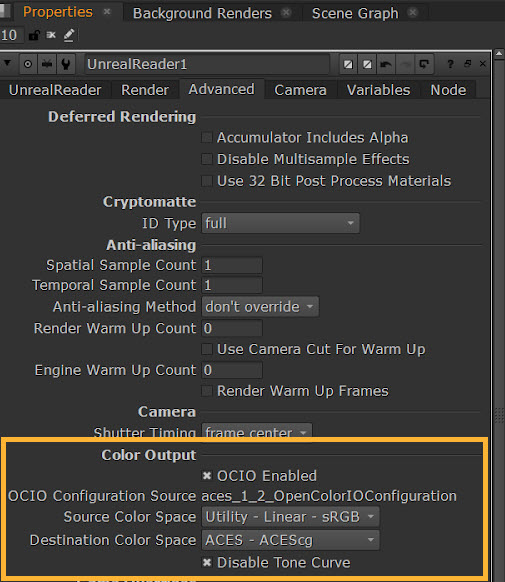Float the UnrealReader1 properties panel
505x582 pixels.
pyautogui.click(x=467, y=64)
